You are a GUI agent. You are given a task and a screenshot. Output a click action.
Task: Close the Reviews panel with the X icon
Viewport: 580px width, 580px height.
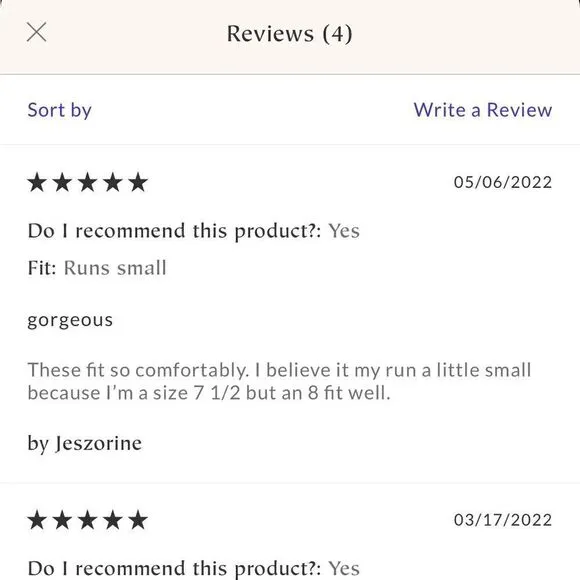(x=37, y=32)
